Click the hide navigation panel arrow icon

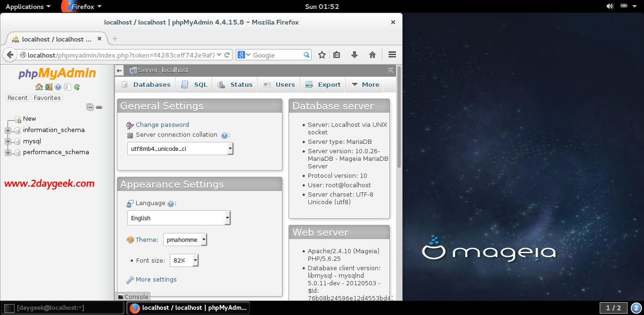tap(119, 70)
